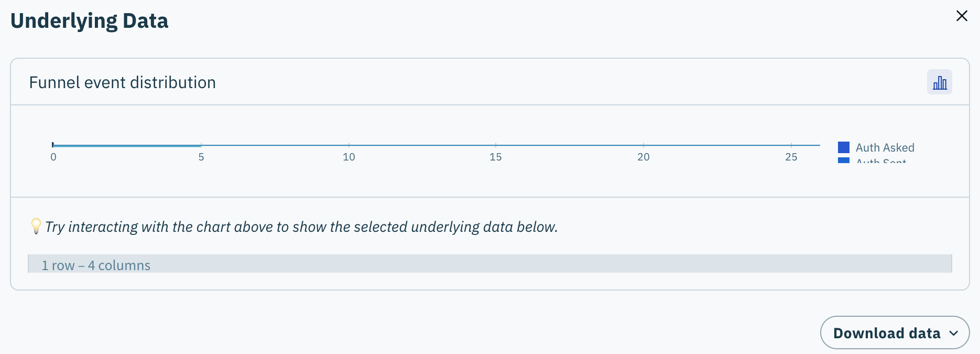Close the Underlying Data dialog
This screenshot has width=980, height=354.
point(962,16)
